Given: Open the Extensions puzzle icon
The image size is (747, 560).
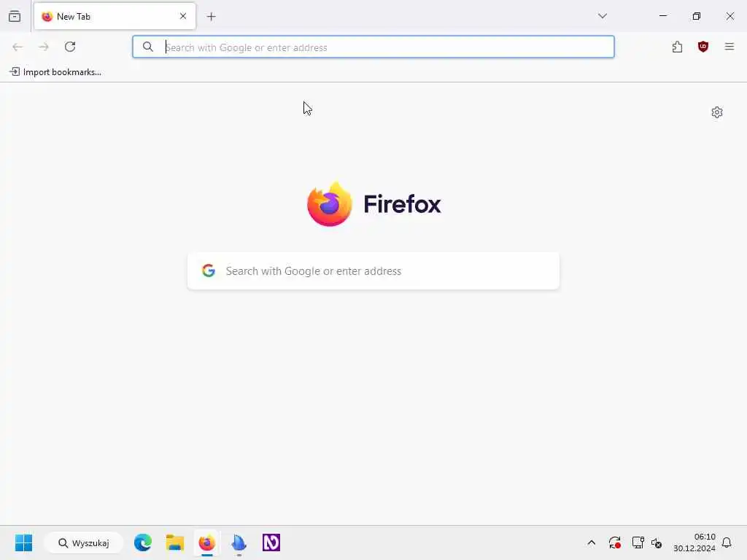Looking at the screenshot, I should pos(677,47).
